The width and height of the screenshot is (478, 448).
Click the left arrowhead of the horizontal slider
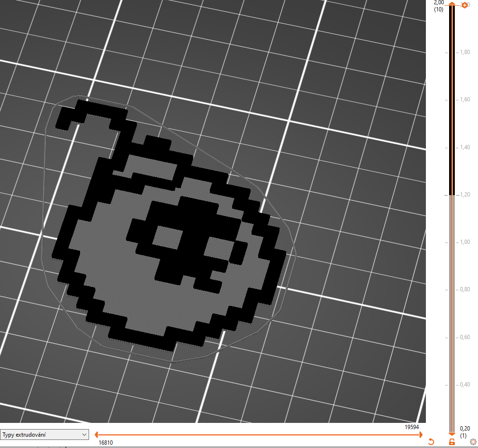pyautogui.click(x=97, y=434)
